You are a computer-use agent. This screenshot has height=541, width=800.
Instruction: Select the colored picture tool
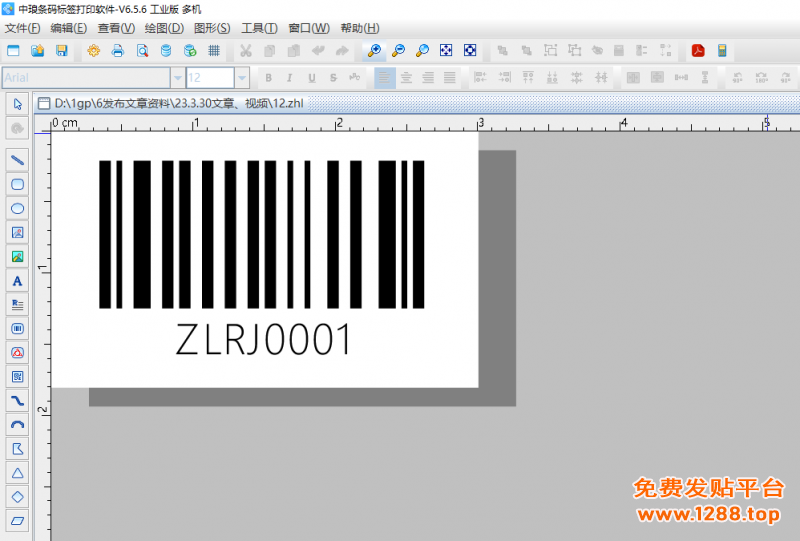pyautogui.click(x=17, y=257)
